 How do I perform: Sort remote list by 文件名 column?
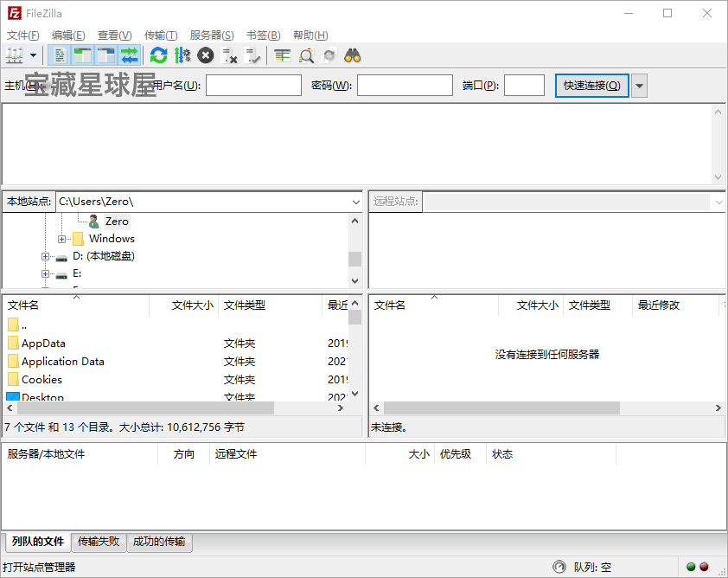434,305
